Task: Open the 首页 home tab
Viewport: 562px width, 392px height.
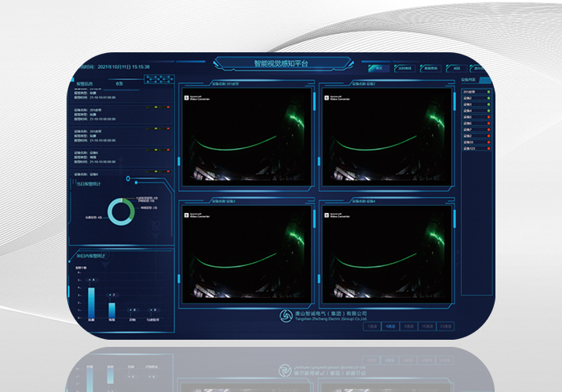Action: click(379, 68)
